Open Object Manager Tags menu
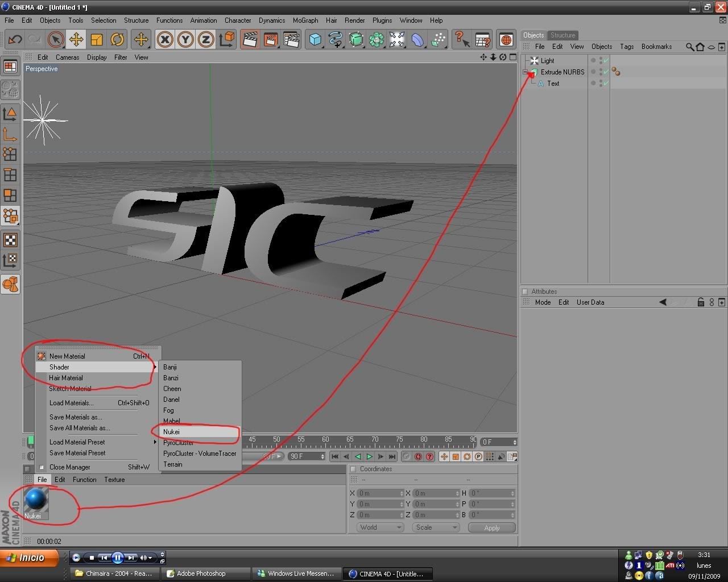Screen dimensions: 728x582 point(627,47)
